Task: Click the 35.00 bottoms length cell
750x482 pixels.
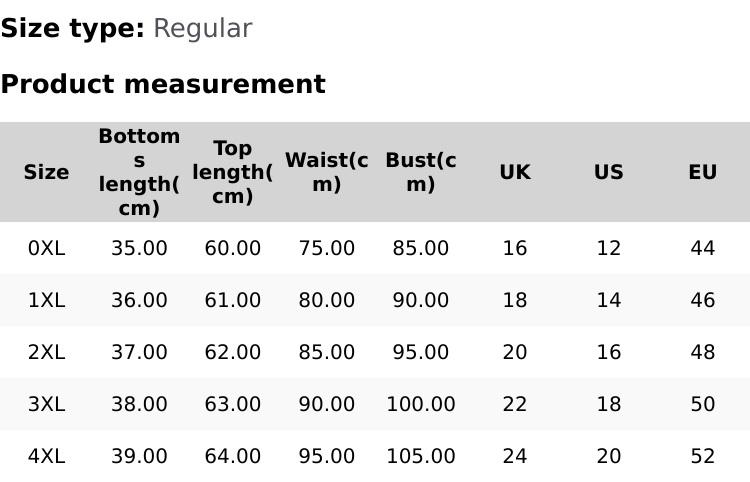Action: pyautogui.click(x=139, y=248)
